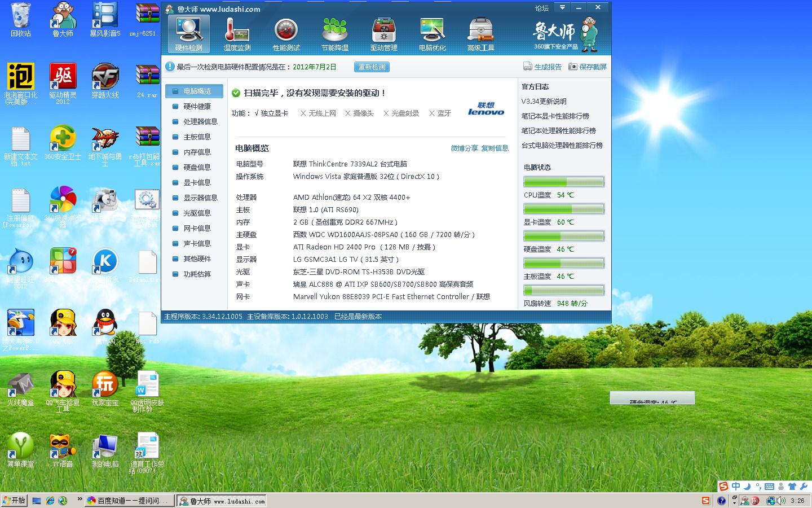The width and height of the screenshot is (812, 508).
Task: Open the 玩家宝宝 desktop shortcut
Action: [105, 388]
